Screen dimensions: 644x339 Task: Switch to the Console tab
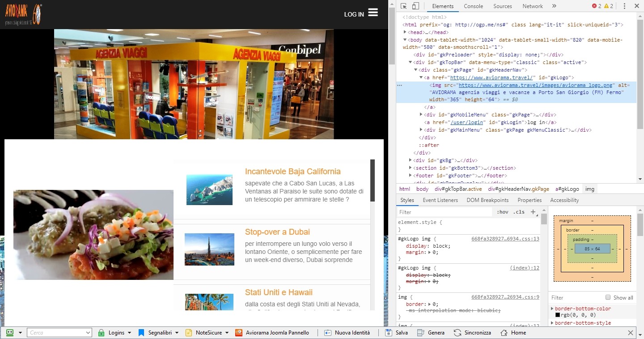click(473, 6)
